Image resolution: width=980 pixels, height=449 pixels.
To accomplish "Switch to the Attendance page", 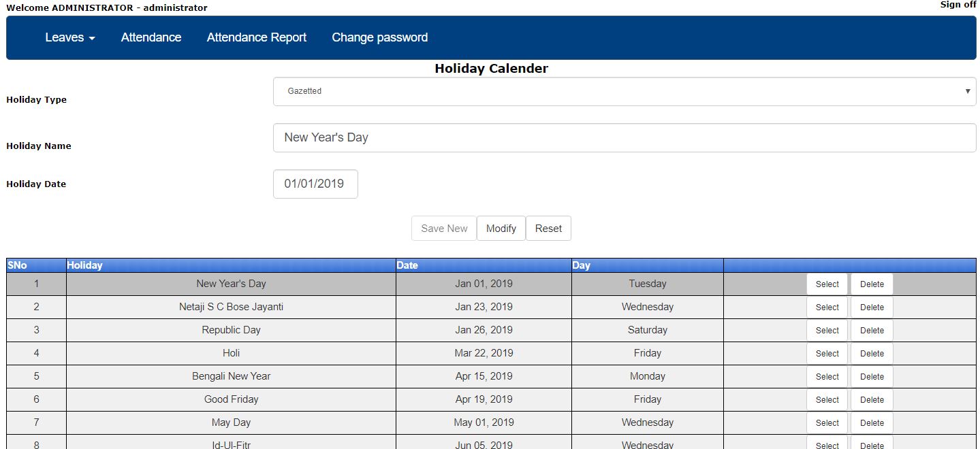I will (151, 37).
